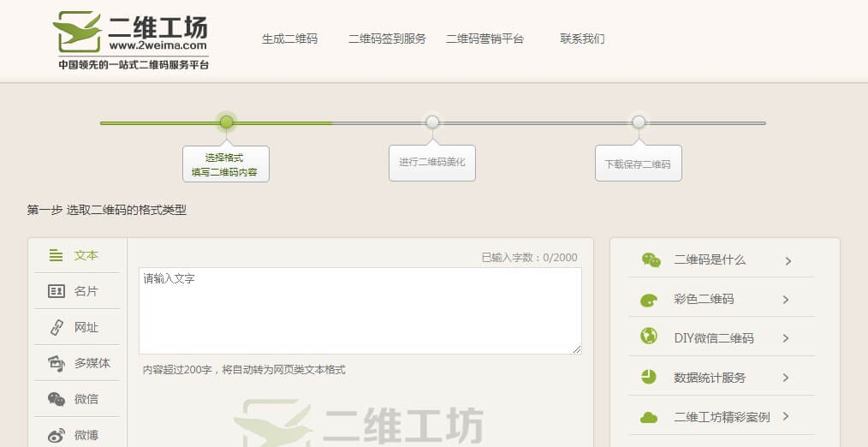Viewport: 868px width, 447px height.
Task: Click the 彩色二维码 palette icon
Action: (x=650, y=300)
